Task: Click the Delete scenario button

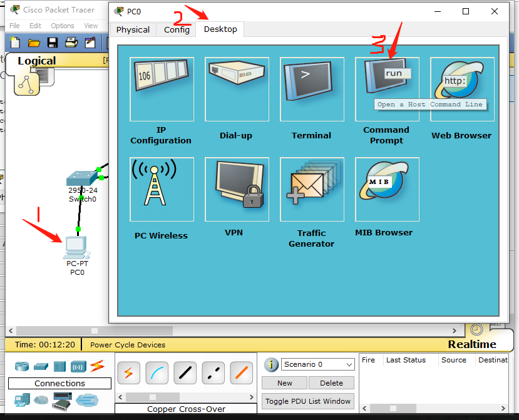Action: pyautogui.click(x=331, y=383)
